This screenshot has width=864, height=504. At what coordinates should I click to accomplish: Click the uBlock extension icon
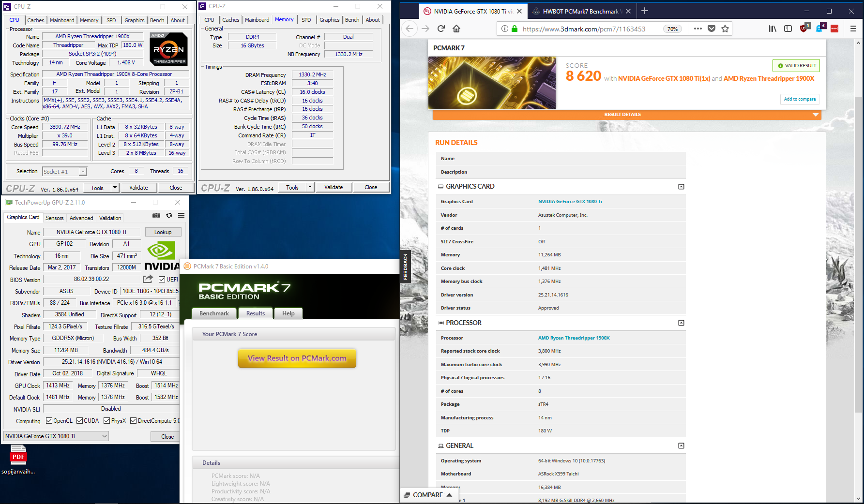pyautogui.click(x=804, y=28)
